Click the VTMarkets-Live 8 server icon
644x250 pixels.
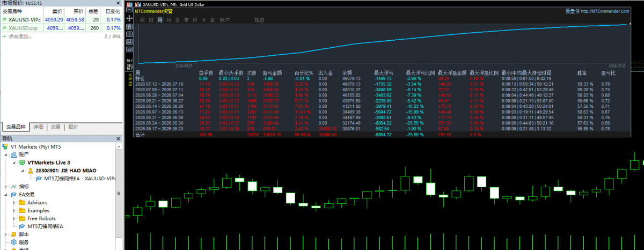(22, 162)
